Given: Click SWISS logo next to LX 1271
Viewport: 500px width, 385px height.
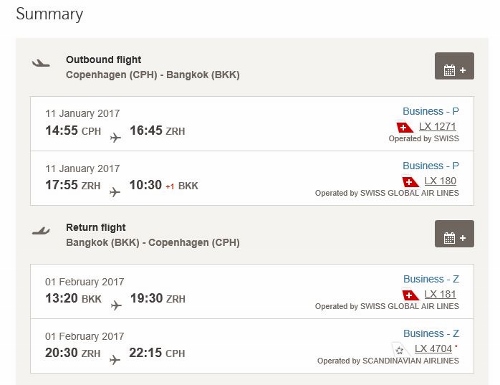Looking at the screenshot, I should 405,127.
